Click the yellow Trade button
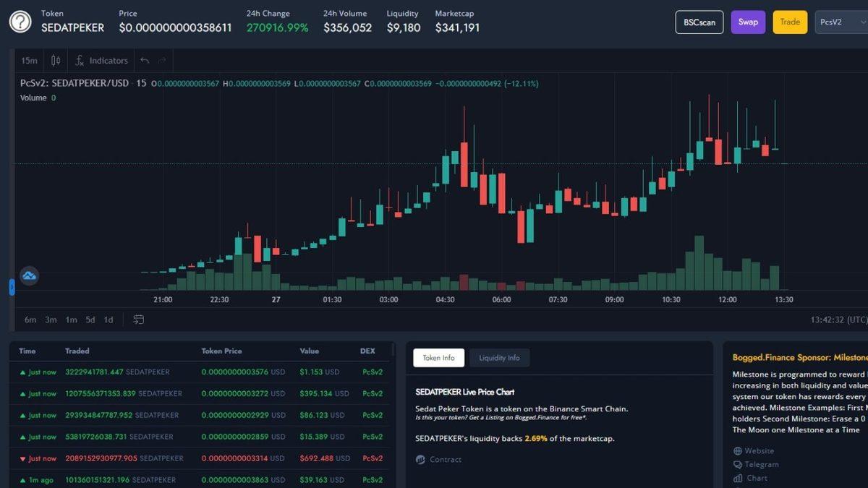Image resolution: width=868 pixels, height=488 pixels. [790, 22]
